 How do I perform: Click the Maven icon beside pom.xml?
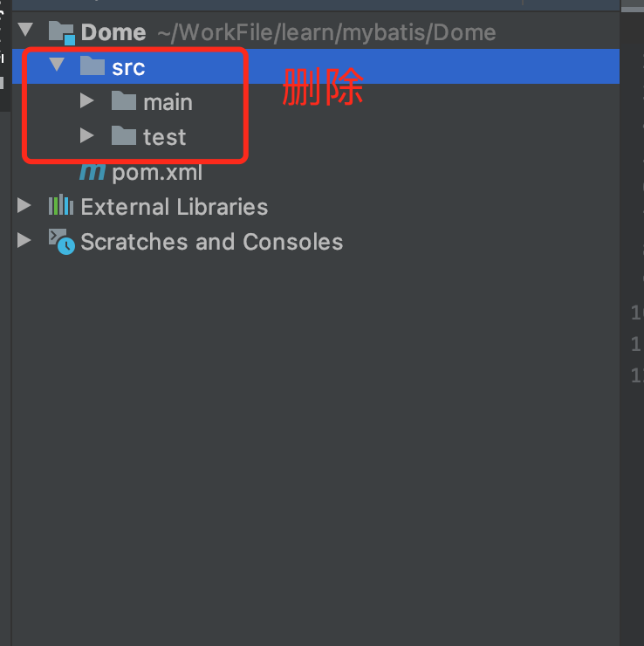pos(92,172)
